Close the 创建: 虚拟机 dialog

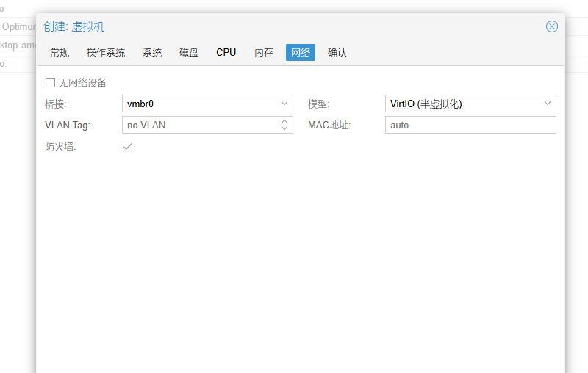point(551,26)
